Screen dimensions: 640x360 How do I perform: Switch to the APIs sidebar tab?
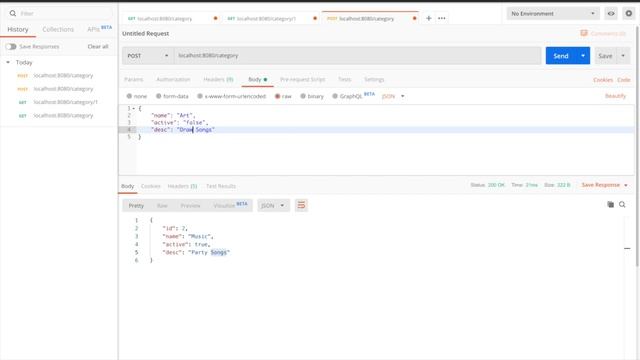click(99, 29)
